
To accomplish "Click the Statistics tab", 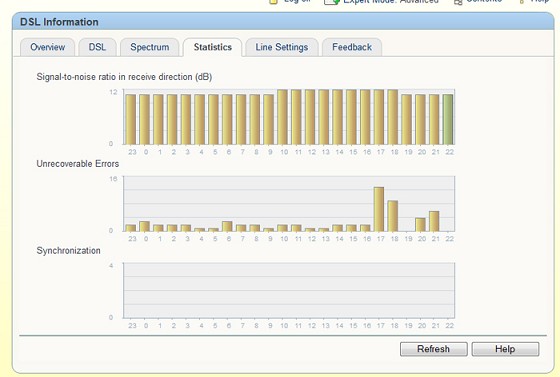I will 213,47.
